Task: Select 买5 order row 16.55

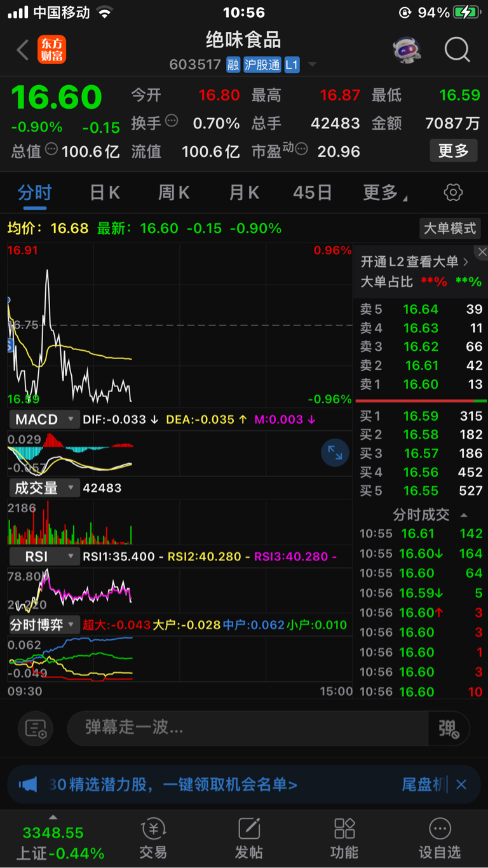Action: (x=421, y=491)
